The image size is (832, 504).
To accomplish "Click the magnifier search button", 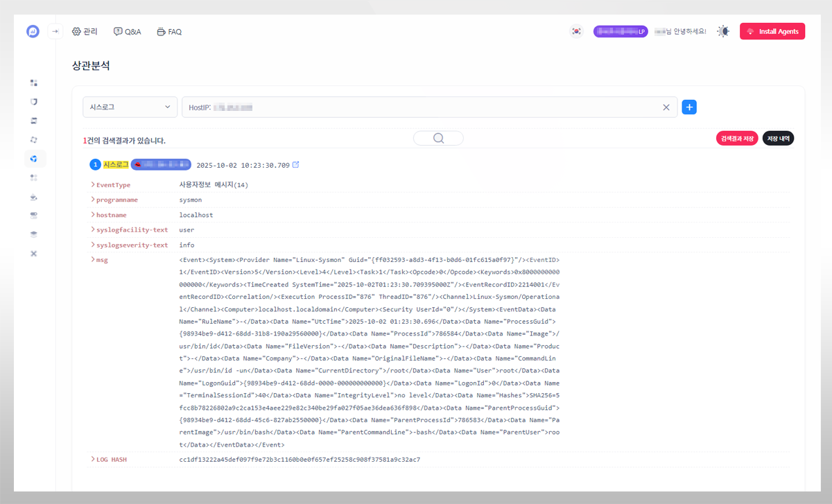I will pyautogui.click(x=438, y=138).
